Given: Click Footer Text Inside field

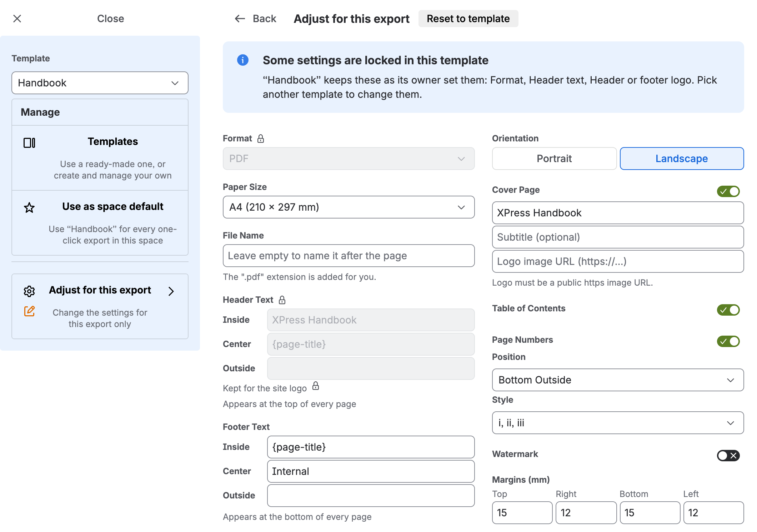Looking at the screenshot, I should coord(371,447).
